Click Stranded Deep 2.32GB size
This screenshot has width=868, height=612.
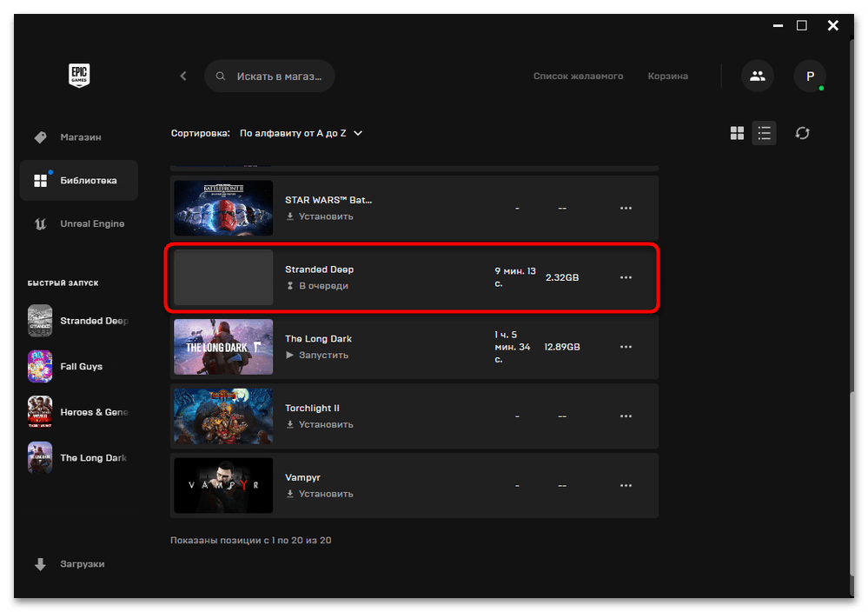[x=562, y=277]
